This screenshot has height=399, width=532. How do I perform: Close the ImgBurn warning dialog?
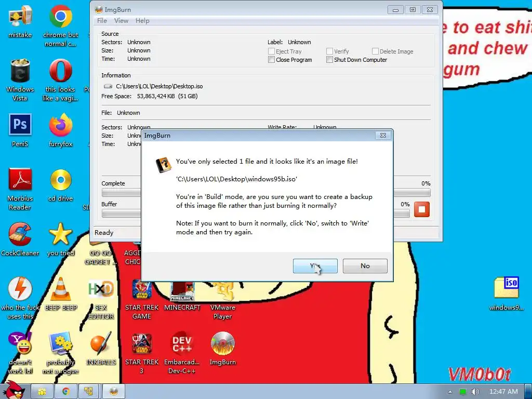tap(383, 136)
